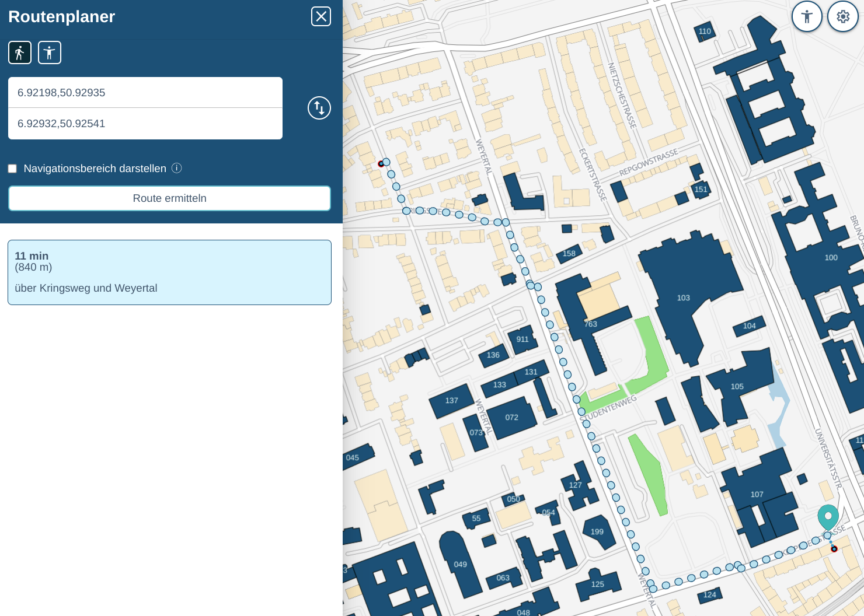Select building 124 on the map
This screenshot has width=864, height=616.
710,594
